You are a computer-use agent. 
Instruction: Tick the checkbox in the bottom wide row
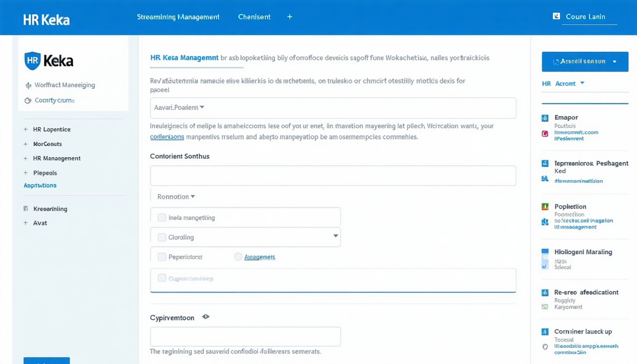click(162, 278)
